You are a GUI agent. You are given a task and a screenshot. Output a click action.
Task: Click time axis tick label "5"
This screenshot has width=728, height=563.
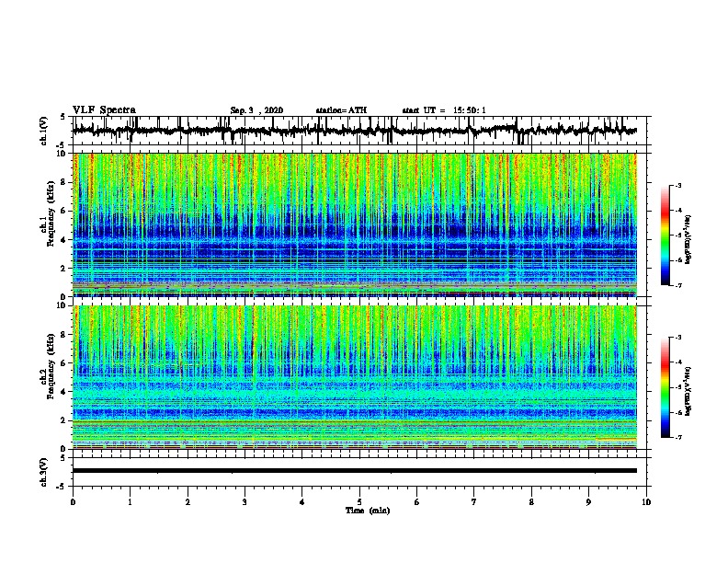point(359,501)
